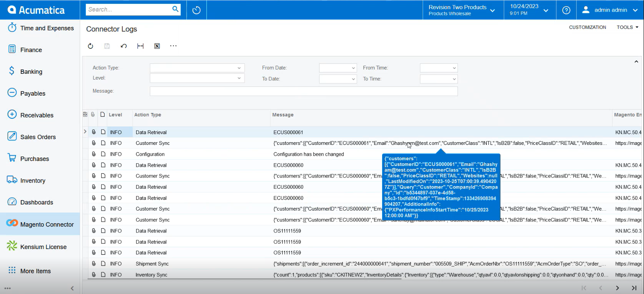Go to the next page of logs
644x294 pixels.
[617, 288]
